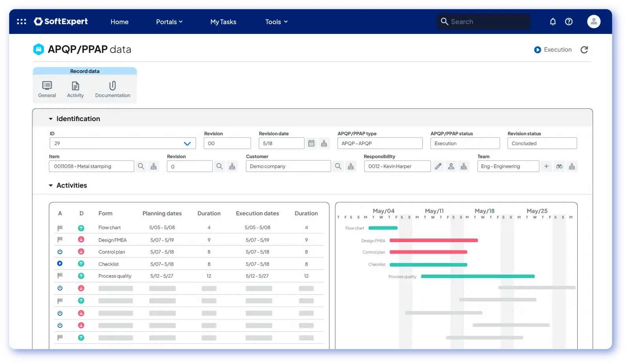Open the Activity record data section
Screen dimensions: 627x364
pos(75,90)
